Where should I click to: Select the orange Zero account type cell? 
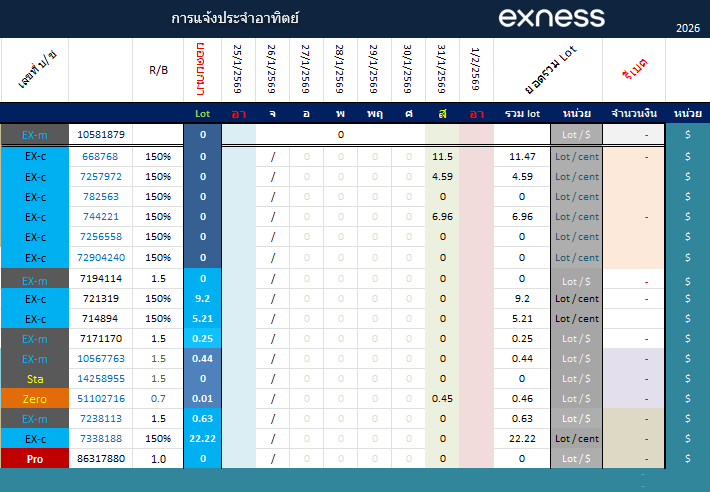[35, 399]
